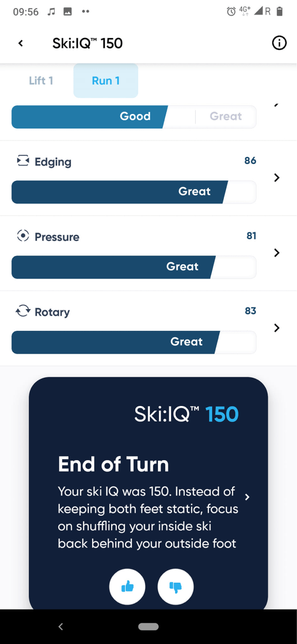297x644 pixels.
Task: Tap the Pressure target icon
Action: pyautogui.click(x=23, y=236)
